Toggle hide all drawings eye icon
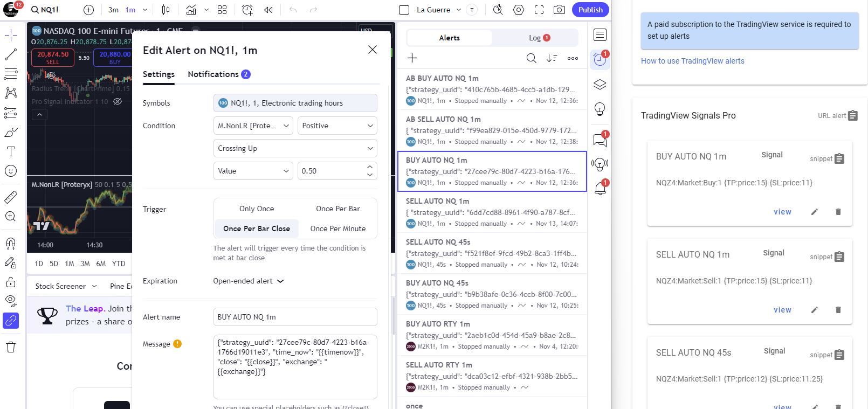Image resolution: width=868 pixels, height=409 pixels. click(11, 301)
